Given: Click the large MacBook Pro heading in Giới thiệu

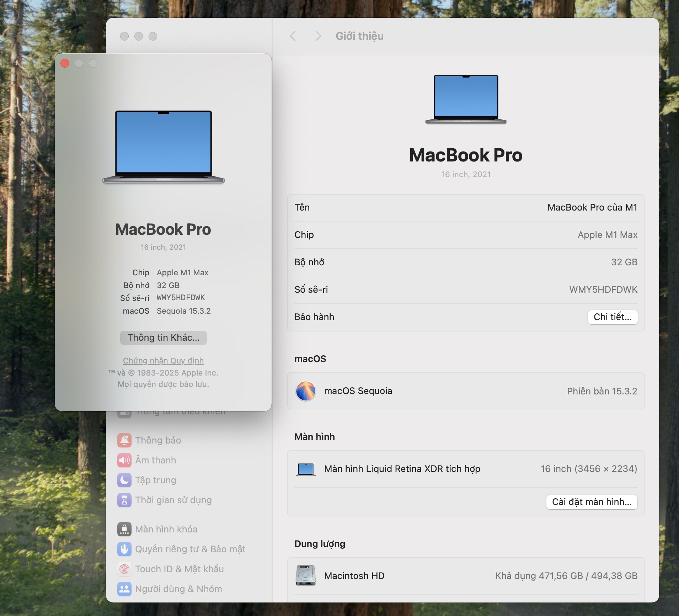Looking at the screenshot, I should point(466,155).
